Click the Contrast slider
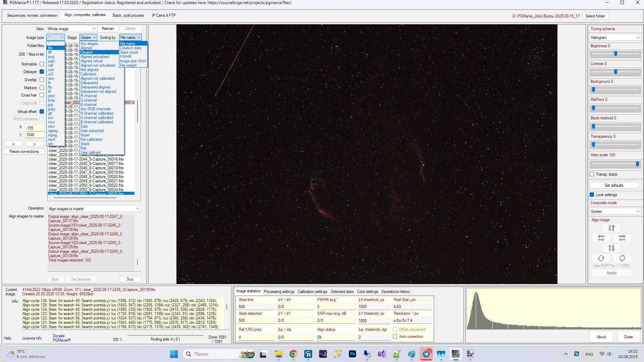 click(615, 72)
